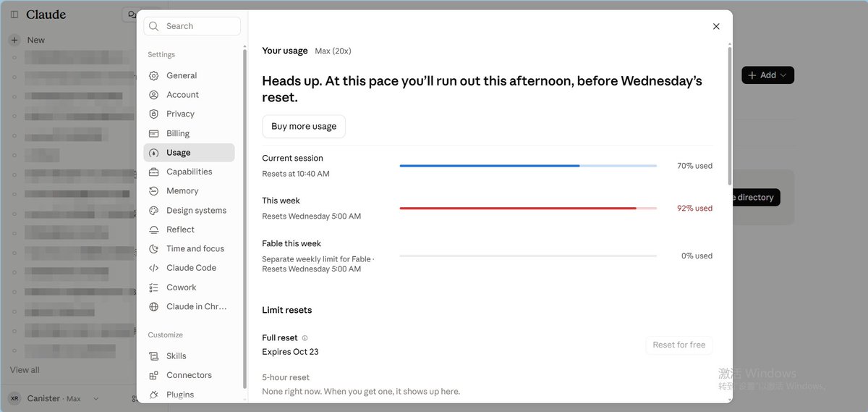Switch to Design systems settings
Viewport: 868px width, 412px height.
(x=189, y=211)
